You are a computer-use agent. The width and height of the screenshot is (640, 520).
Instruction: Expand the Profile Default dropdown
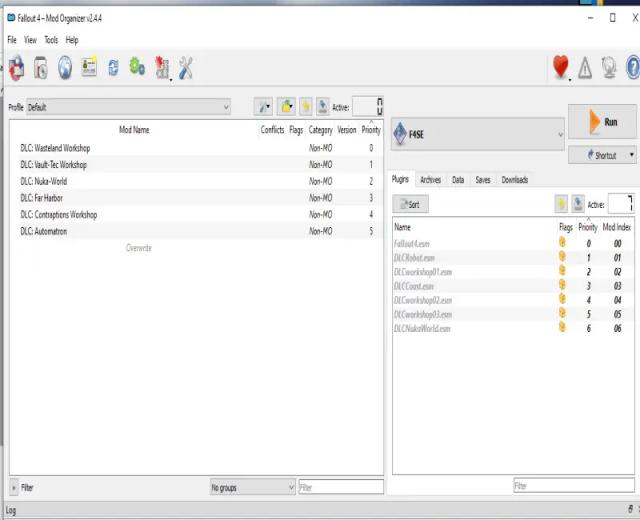tap(128, 106)
